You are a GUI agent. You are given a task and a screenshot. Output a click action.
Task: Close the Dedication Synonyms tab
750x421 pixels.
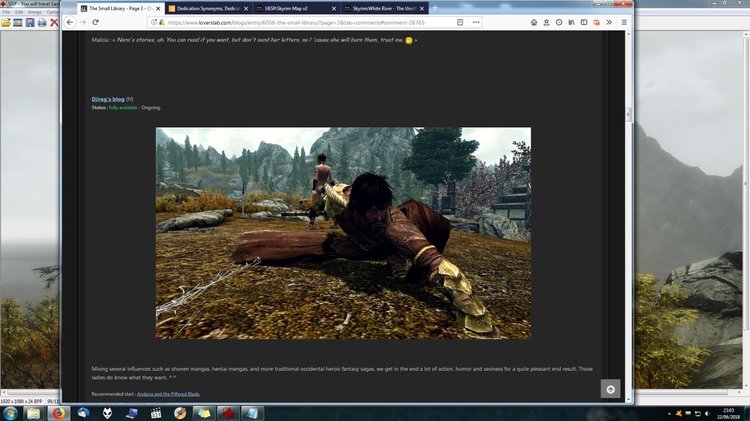point(246,9)
